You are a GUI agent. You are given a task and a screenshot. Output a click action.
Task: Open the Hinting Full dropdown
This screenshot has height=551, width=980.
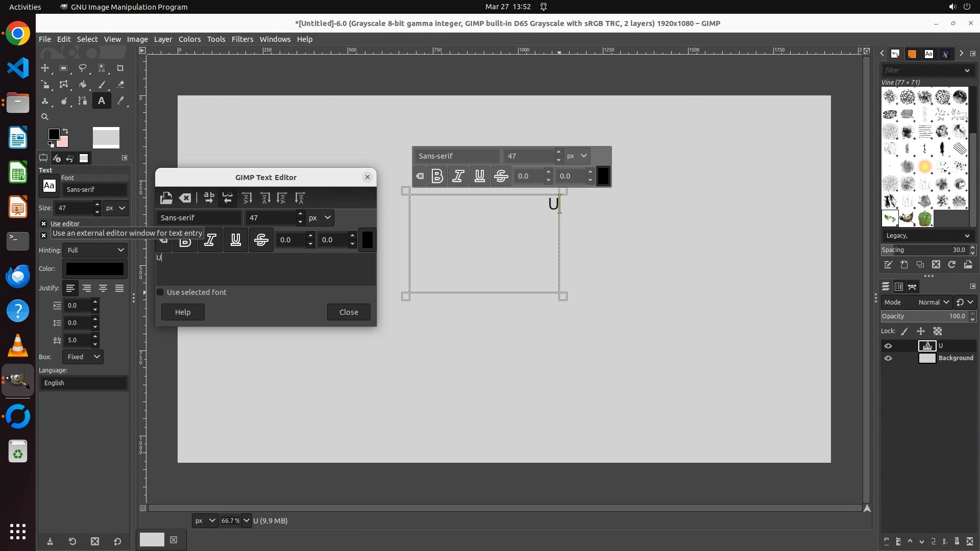point(95,250)
